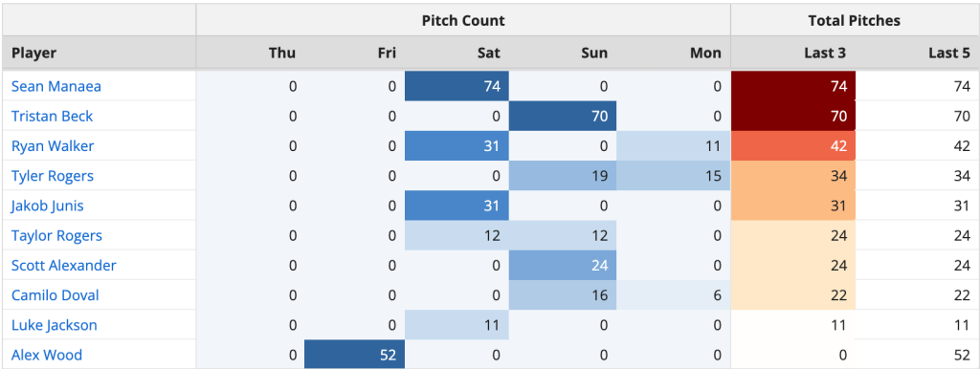The height and width of the screenshot is (369, 980).
Task: Click the Taylor Rogers name link
Action: click(x=56, y=236)
